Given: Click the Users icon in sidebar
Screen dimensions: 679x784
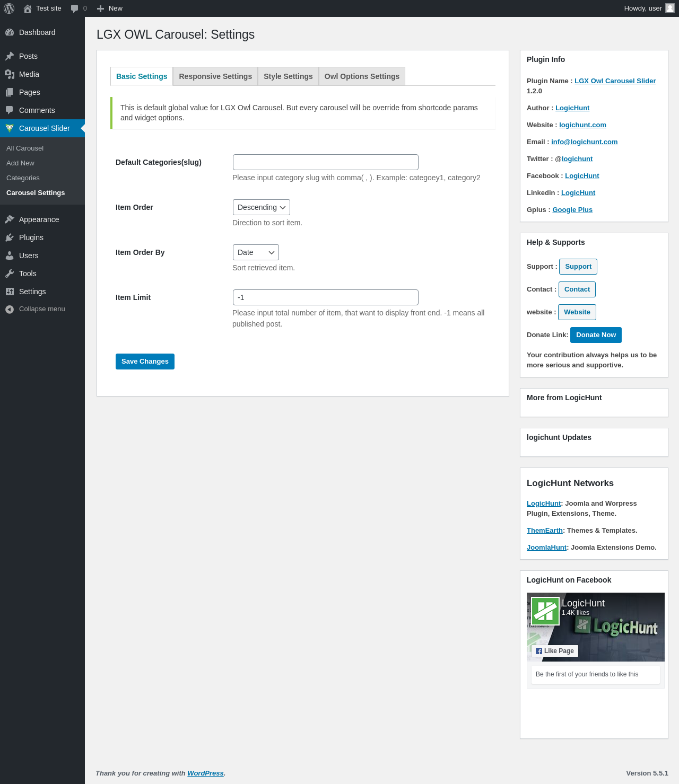Looking at the screenshot, I should click(10, 256).
